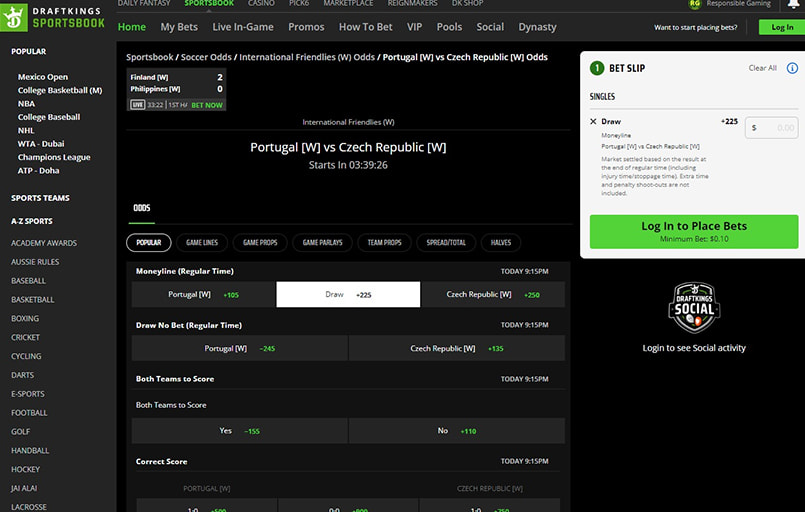Deselect the Draw +225 moneyline
Screen dimensions: 805x512
348,294
